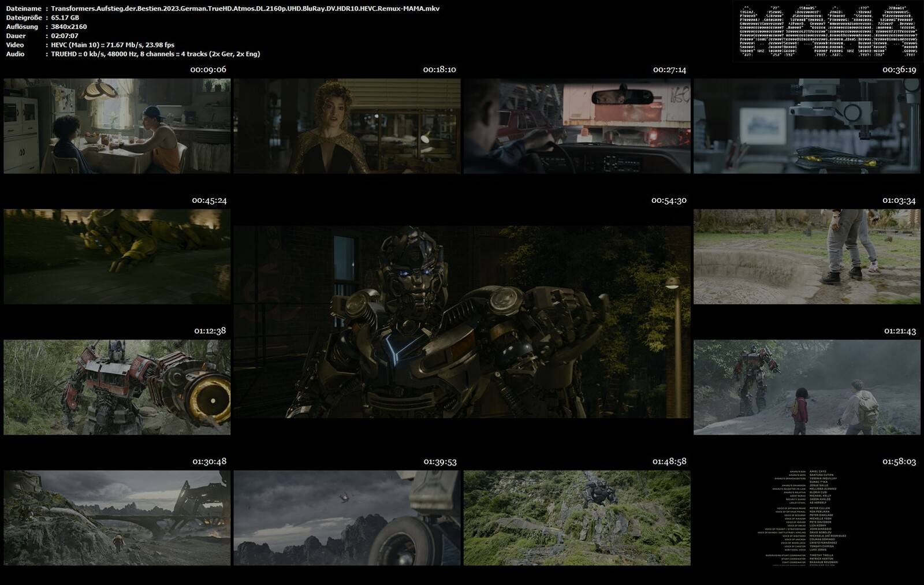Click the 01:58:03 timestamp label
The height and width of the screenshot is (585, 924).
(899, 461)
